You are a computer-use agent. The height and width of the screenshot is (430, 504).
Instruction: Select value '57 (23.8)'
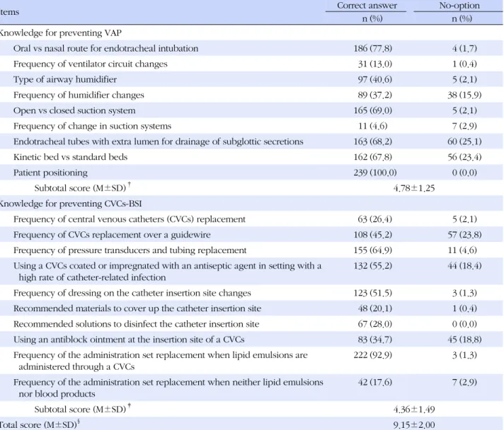tap(464, 235)
